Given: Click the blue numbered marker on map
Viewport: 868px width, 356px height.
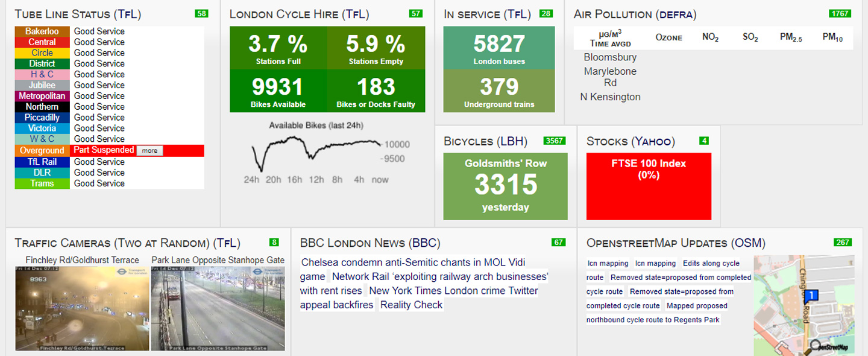Looking at the screenshot, I should pos(811,296).
